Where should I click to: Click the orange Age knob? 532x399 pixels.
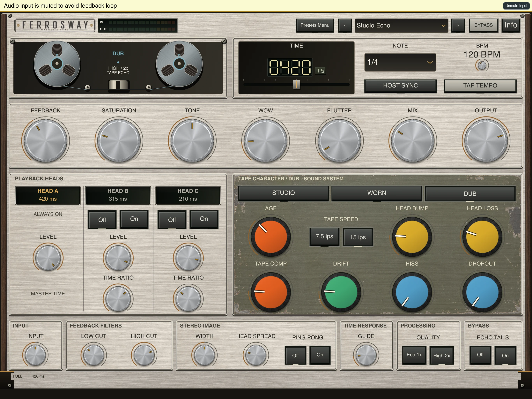[x=270, y=237]
